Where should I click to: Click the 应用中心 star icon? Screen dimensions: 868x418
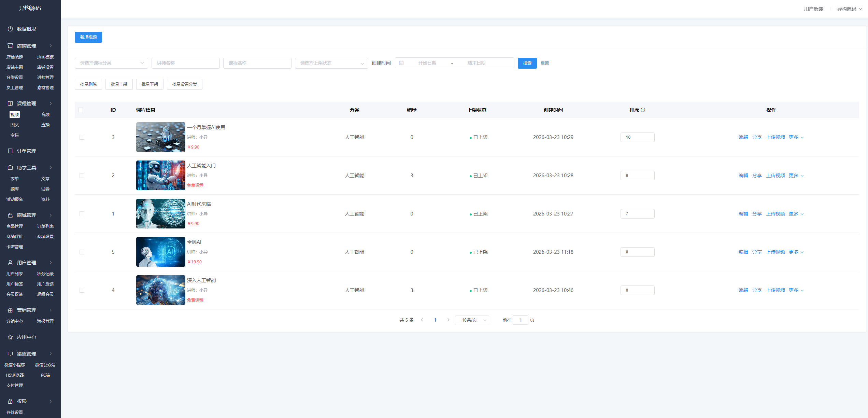[x=10, y=337]
